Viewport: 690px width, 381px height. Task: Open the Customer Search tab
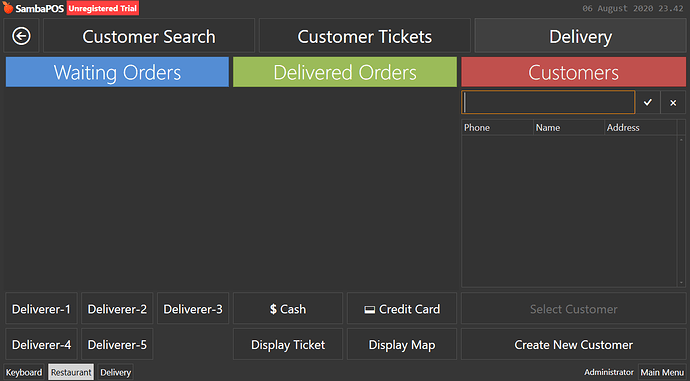[x=149, y=36]
